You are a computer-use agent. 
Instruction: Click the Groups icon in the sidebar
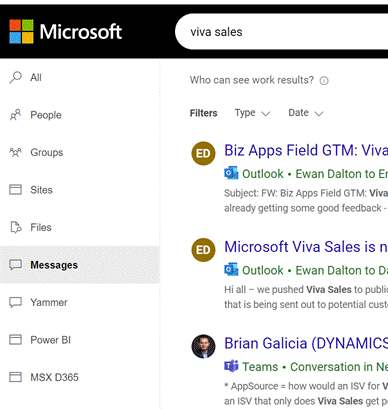15,152
